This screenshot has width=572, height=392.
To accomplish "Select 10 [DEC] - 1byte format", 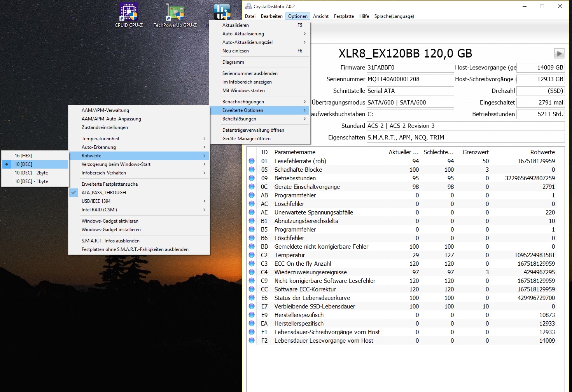I will (35, 181).
